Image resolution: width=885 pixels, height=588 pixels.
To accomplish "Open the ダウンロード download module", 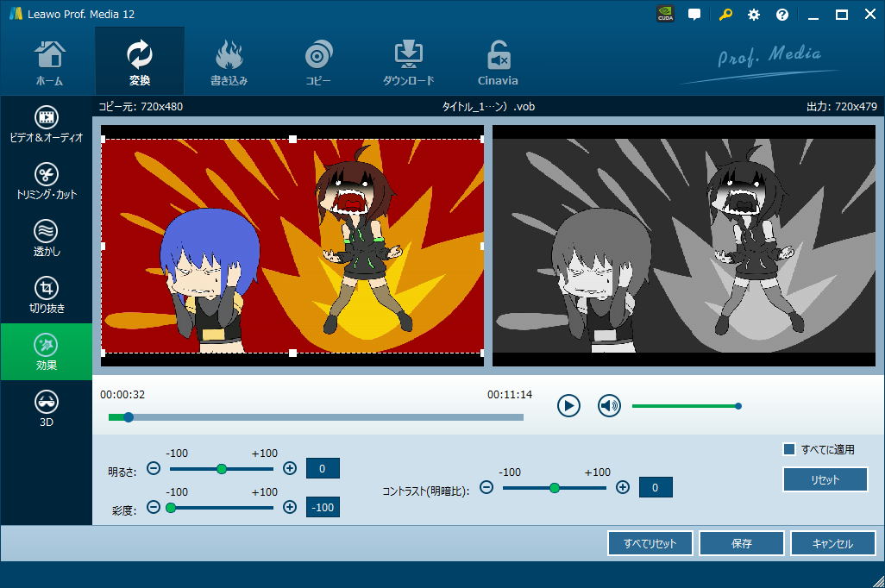I will point(408,63).
